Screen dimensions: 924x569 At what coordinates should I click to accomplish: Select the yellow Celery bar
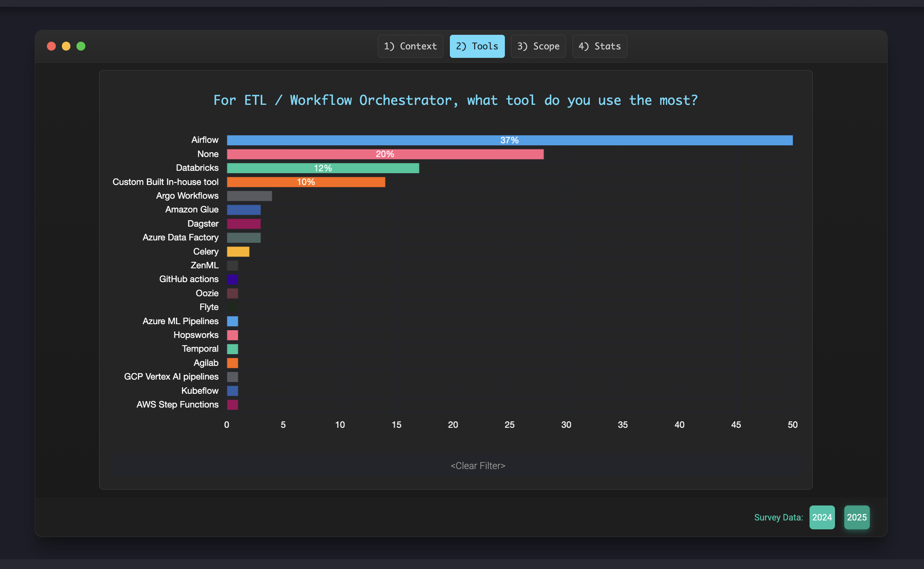click(238, 252)
